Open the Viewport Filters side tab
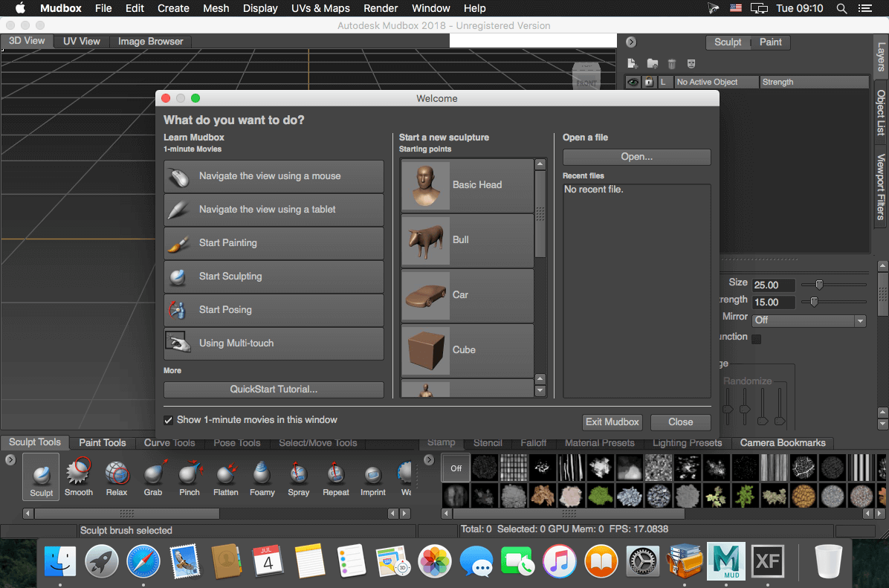Screen dimensions: 889x588 [881, 187]
